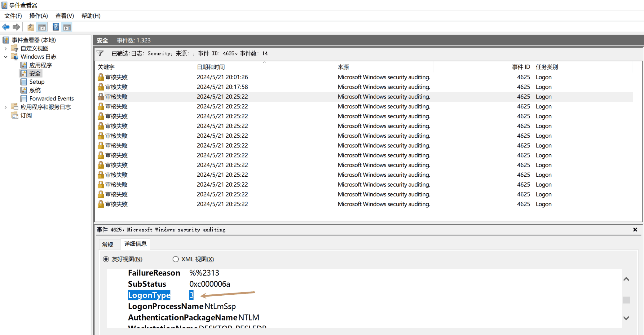644x335 pixels.
Task: Open Forwarded Events log
Action: [51, 99]
